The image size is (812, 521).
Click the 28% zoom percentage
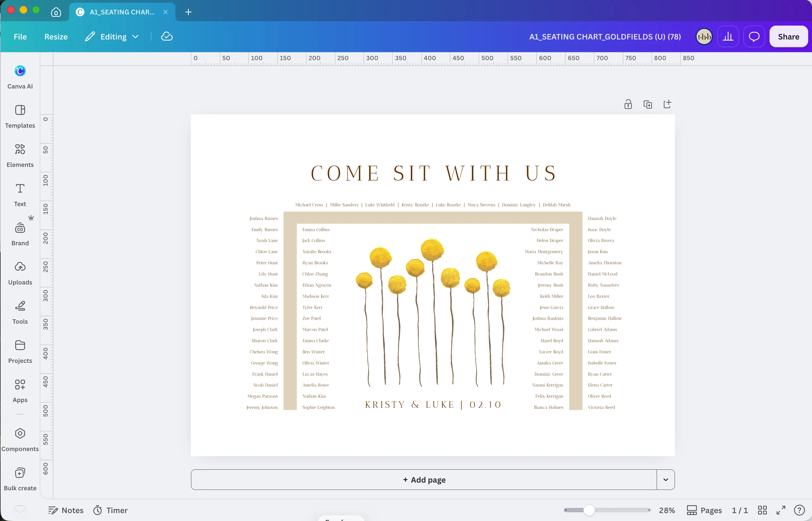[x=667, y=510]
